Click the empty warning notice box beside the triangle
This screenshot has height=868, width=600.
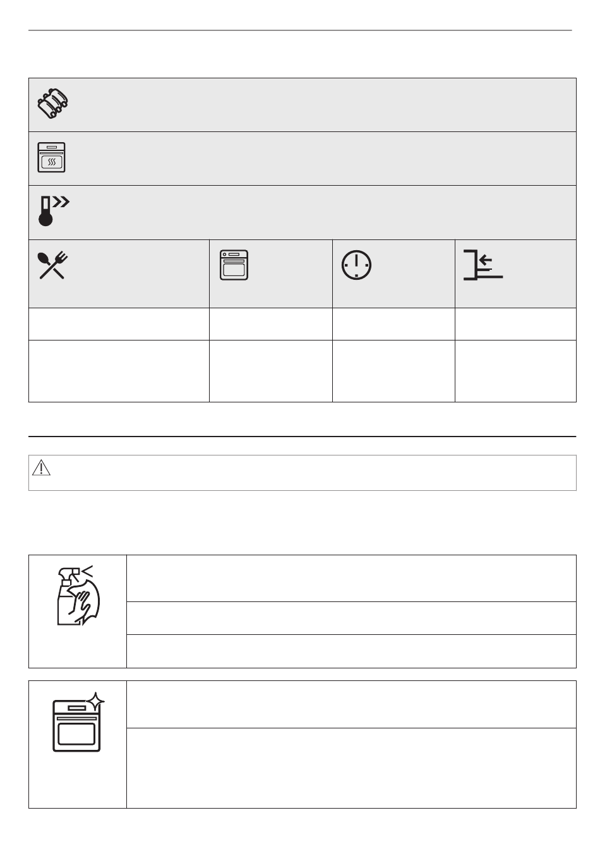[x=303, y=473]
